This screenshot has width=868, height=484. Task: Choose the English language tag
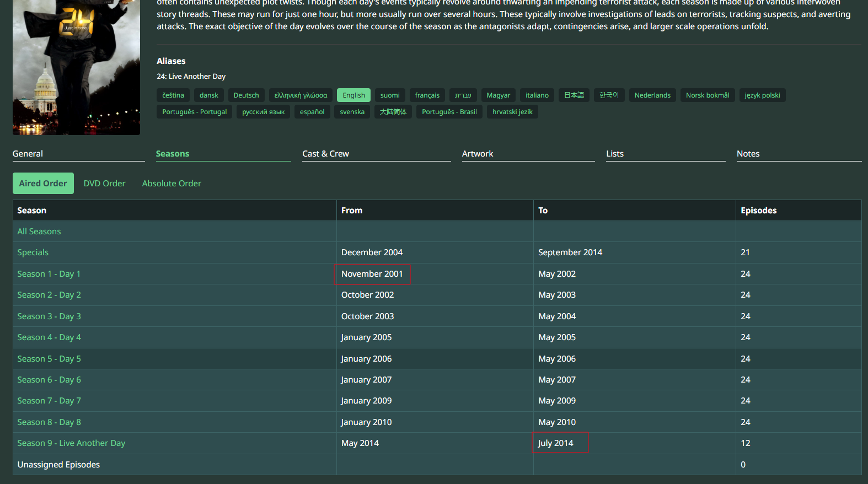click(x=353, y=95)
